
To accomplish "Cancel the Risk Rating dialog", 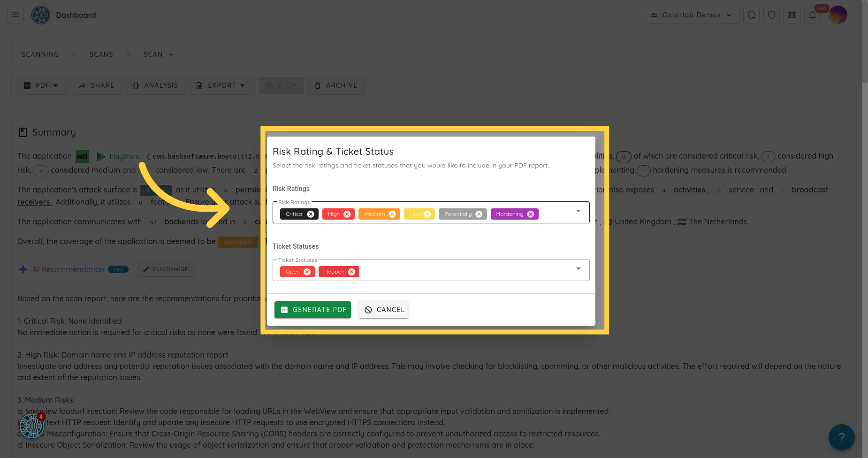I will (383, 310).
